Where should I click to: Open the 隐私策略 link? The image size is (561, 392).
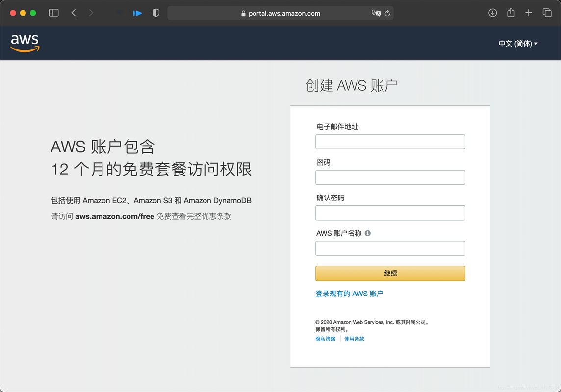tap(325, 339)
